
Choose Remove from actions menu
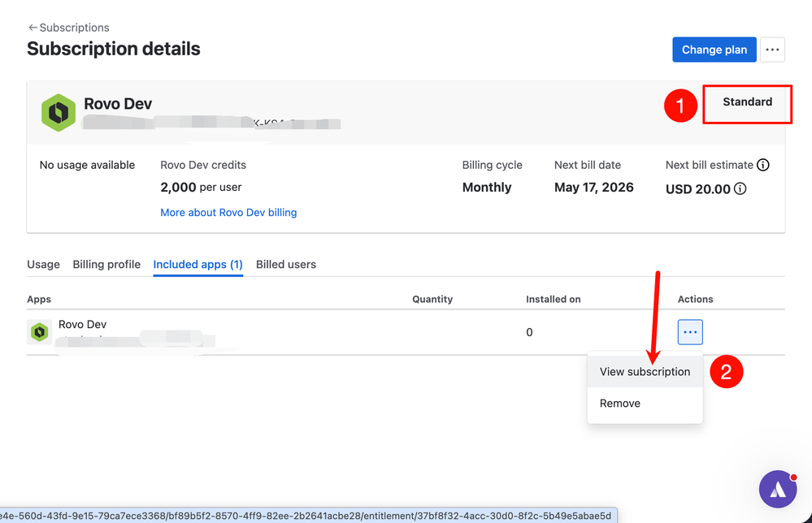point(645,404)
